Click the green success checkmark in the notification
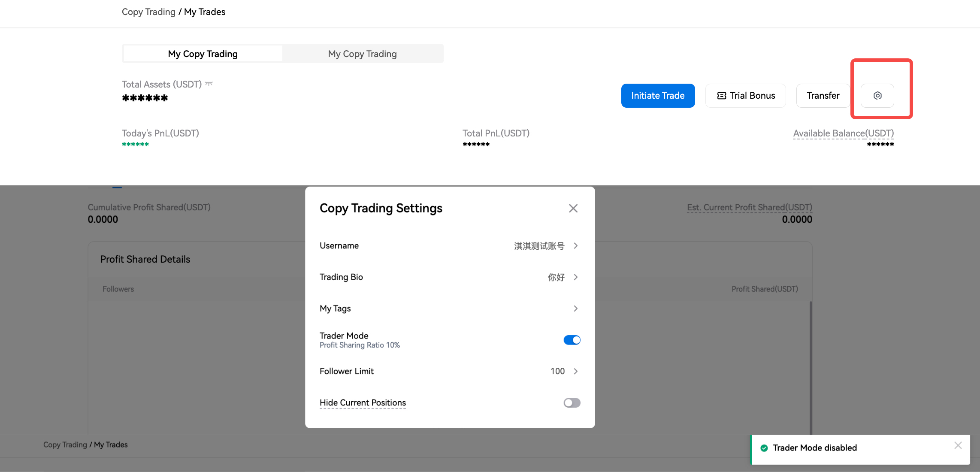The image size is (980, 472). pos(764,448)
